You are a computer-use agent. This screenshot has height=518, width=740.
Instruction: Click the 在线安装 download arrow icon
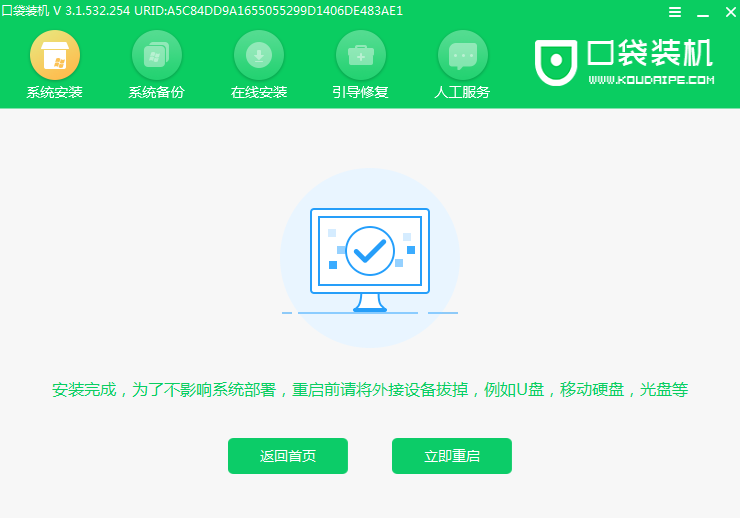pyautogui.click(x=259, y=55)
